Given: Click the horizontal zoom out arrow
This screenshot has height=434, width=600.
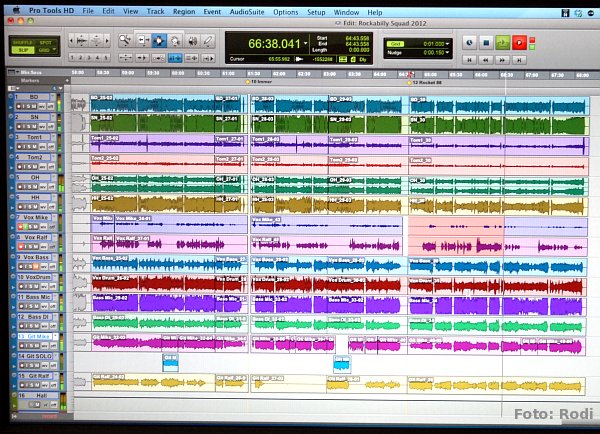Looking at the screenshot, I should [72, 40].
